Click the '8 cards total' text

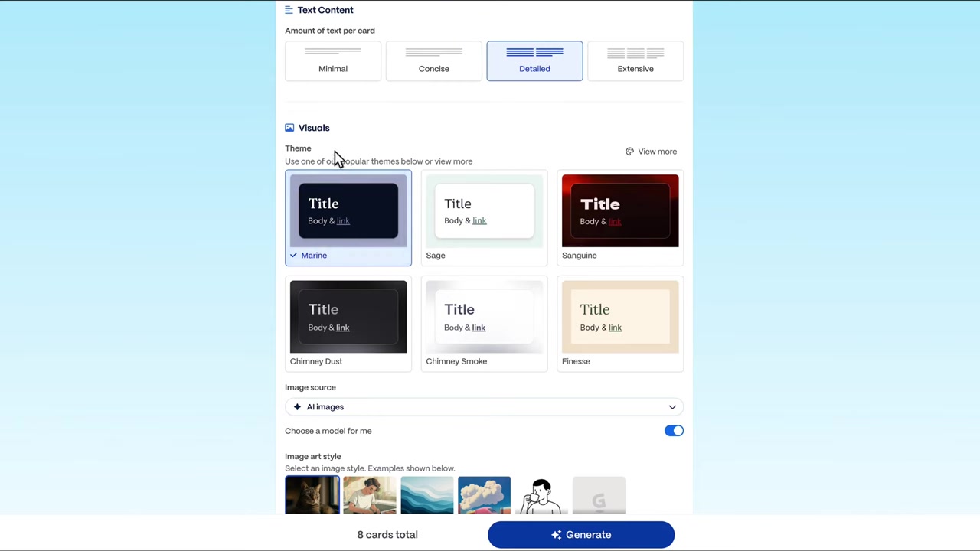(x=387, y=535)
